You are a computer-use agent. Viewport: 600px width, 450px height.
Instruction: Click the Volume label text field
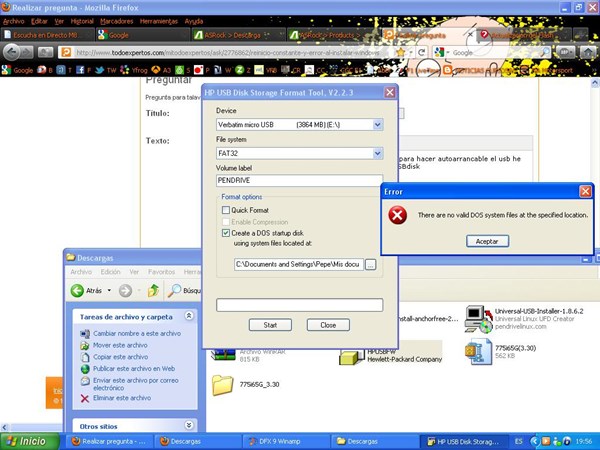point(299,180)
